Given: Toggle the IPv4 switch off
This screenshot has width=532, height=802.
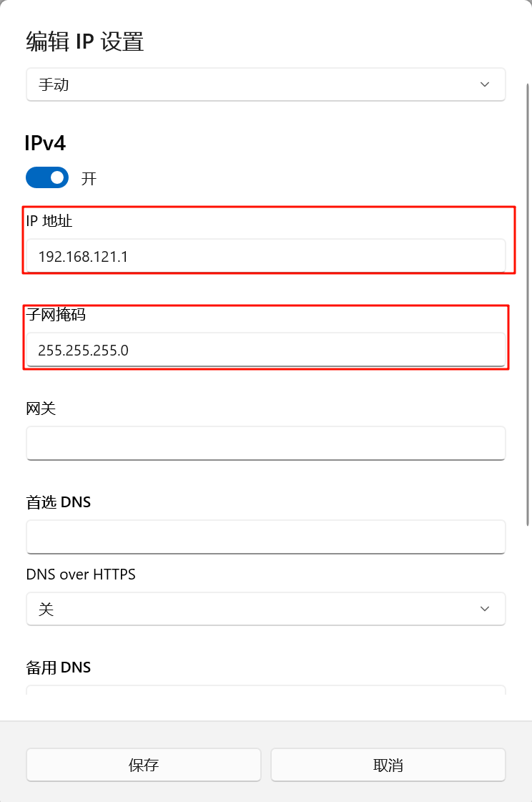Looking at the screenshot, I should pyautogui.click(x=46, y=177).
